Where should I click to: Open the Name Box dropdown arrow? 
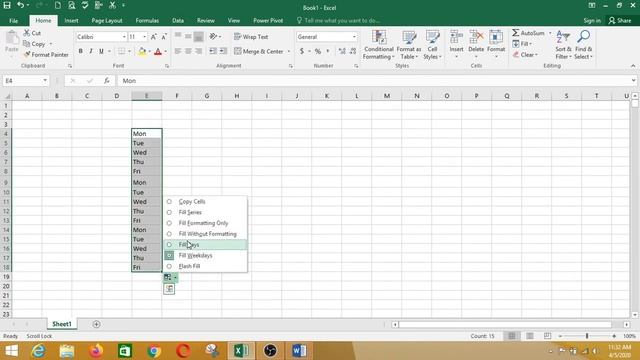click(45, 81)
